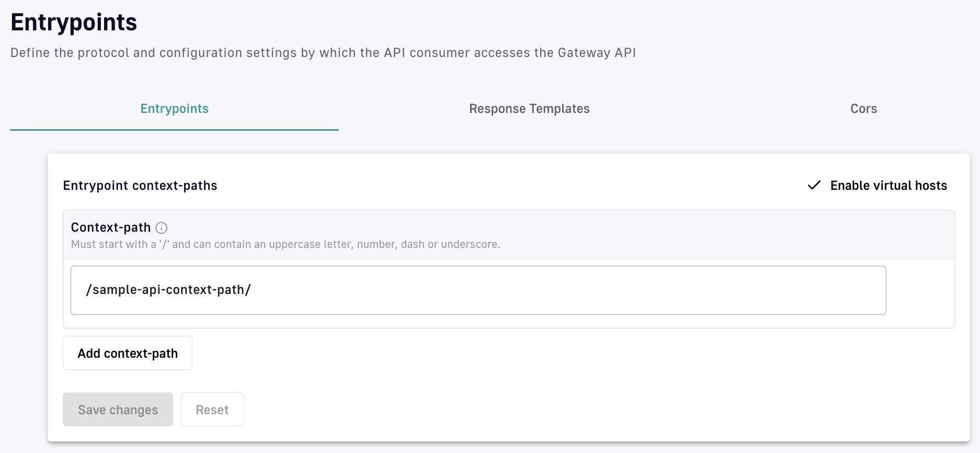
Task: Click the 'Entrypoint context-paths' section title
Action: (x=140, y=186)
